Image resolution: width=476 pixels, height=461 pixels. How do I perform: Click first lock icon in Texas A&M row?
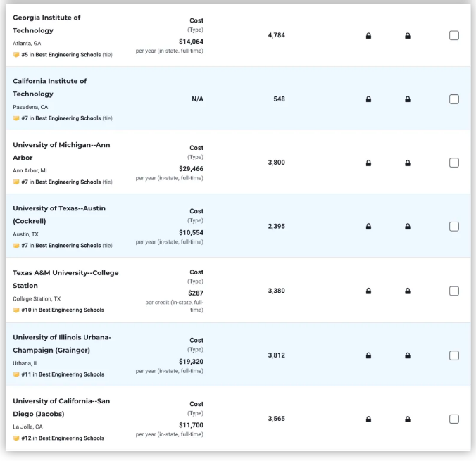click(x=368, y=291)
